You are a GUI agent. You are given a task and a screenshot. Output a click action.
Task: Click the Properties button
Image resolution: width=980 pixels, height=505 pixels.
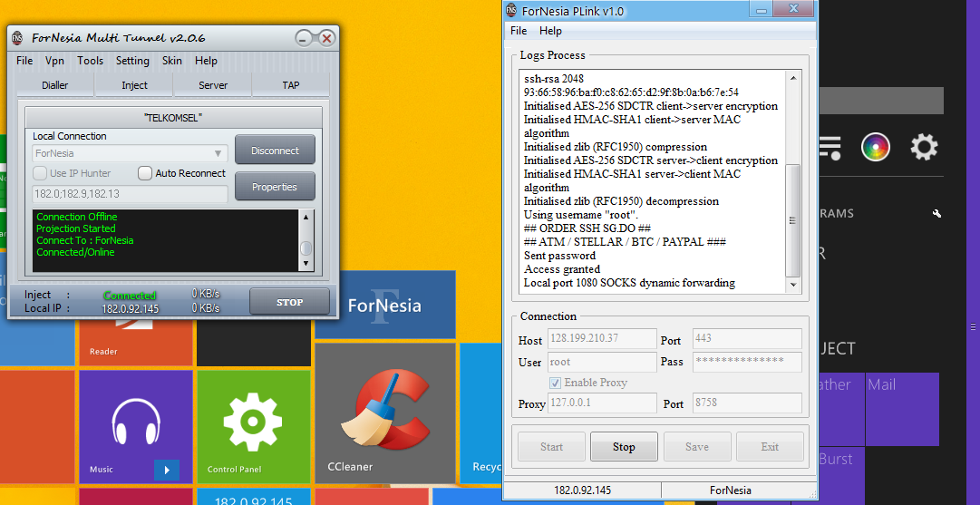[275, 186]
